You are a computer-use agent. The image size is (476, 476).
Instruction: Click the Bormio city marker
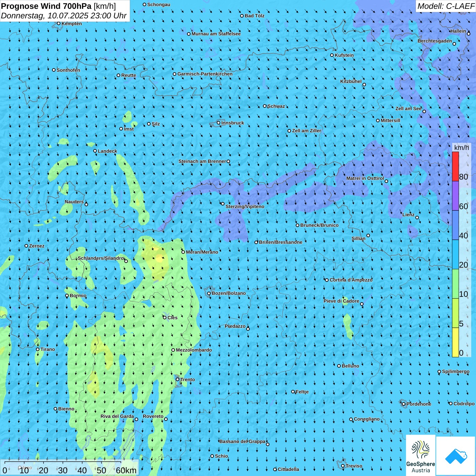(x=67, y=295)
